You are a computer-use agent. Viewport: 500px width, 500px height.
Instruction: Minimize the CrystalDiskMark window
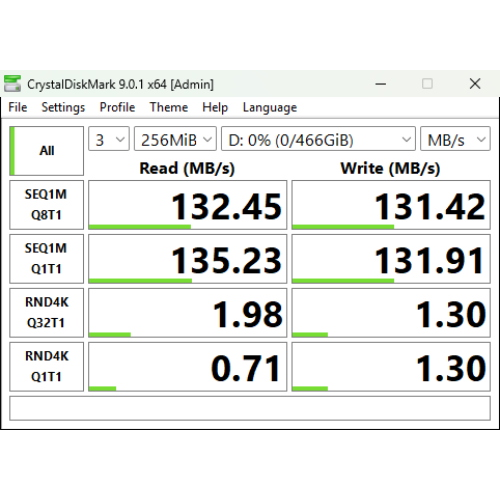coord(381,84)
